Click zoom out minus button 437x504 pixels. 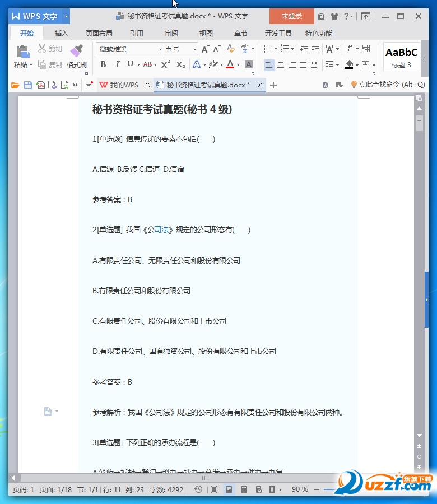[x=317, y=489]
